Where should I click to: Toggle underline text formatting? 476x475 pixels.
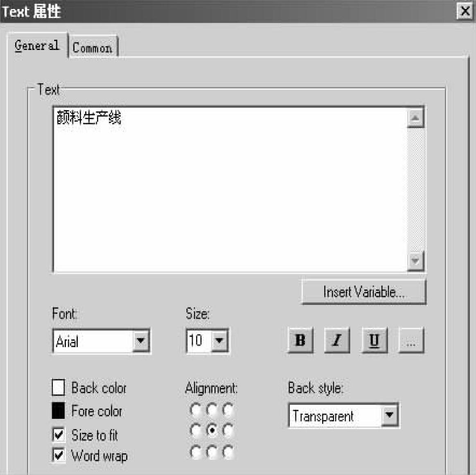tap(374, 340)
